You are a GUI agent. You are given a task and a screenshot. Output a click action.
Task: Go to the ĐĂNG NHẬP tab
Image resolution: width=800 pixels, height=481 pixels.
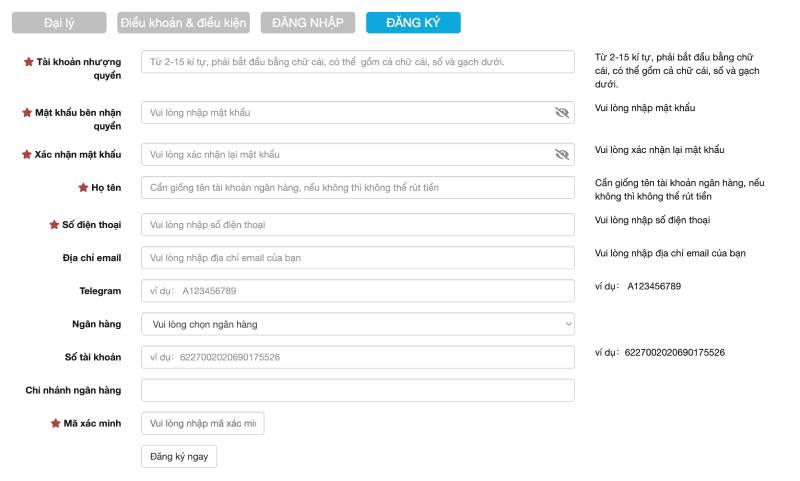[308, 23]
